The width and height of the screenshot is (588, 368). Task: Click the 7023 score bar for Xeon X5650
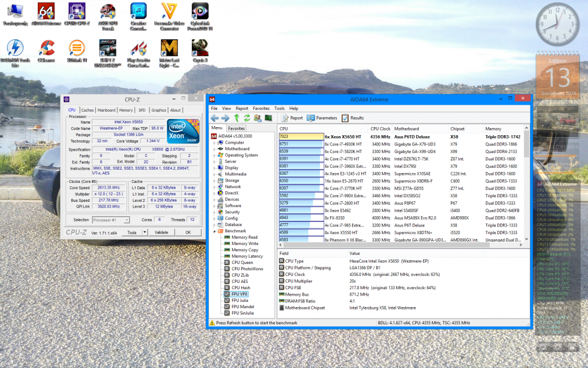pyautogui.click(x=301, y=137)
